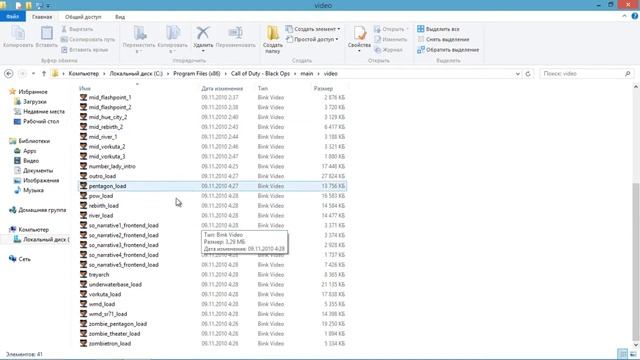
Task: Go back with the Back arrow
Action: (x=9, y=73)
